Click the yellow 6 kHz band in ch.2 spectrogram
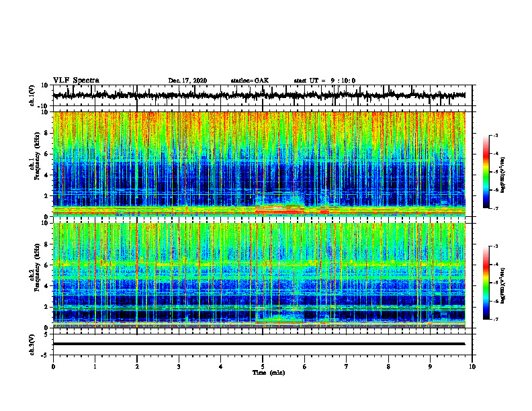Screen dimensions: 532x411 259,263
